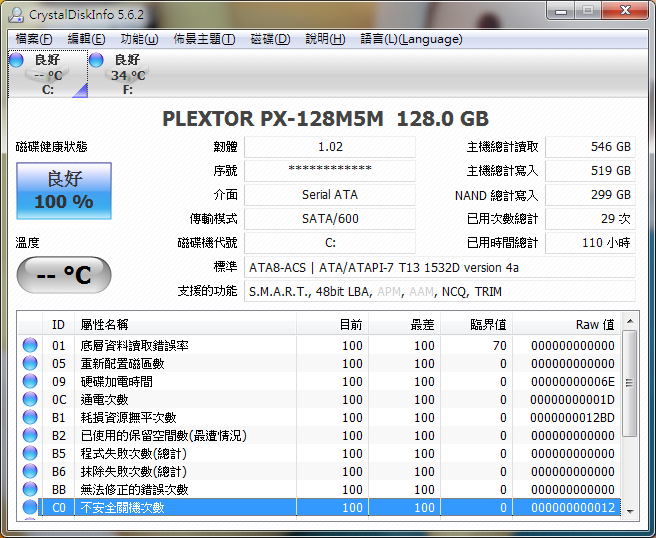The height and width of the screenshot is (538, 656).
Task: Click the status orb for attribute 01
Action: 30,345
